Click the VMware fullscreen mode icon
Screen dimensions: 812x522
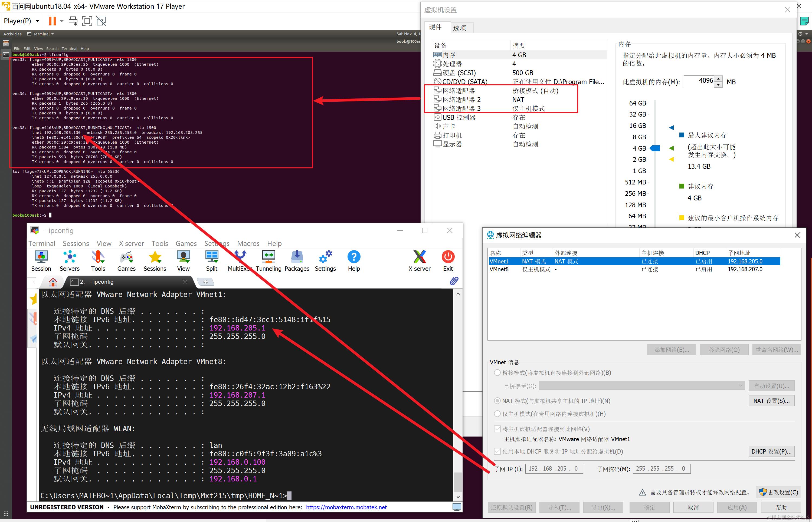point(87,21)
